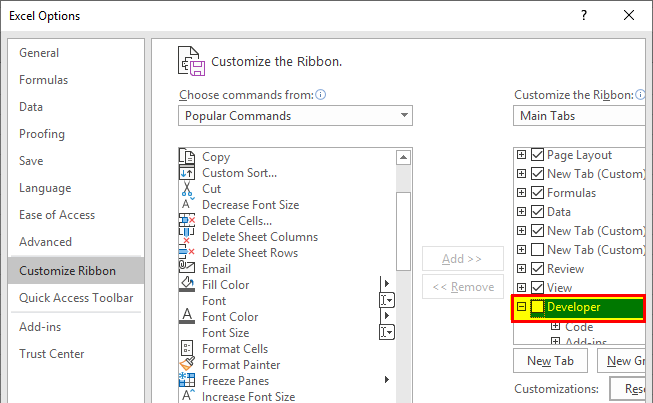
Task: Check the unchecked New Tab (Custom) checkbox
Action: click(537, 250)
